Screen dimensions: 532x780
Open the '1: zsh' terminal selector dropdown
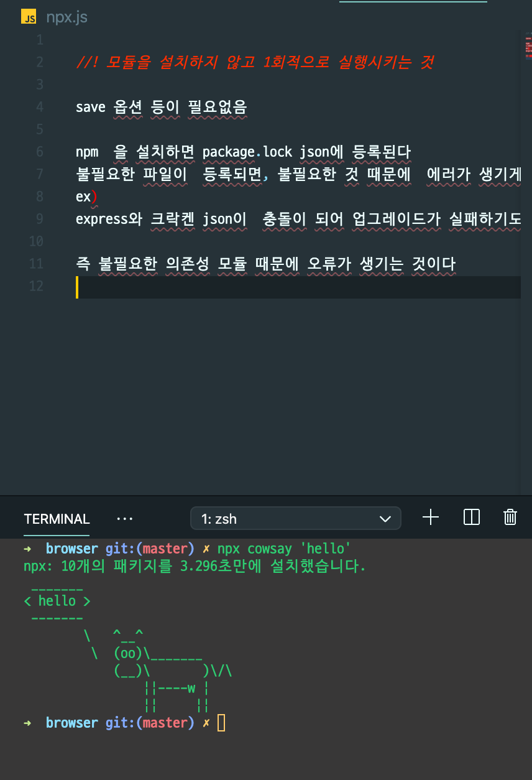(x=295, y=518)
